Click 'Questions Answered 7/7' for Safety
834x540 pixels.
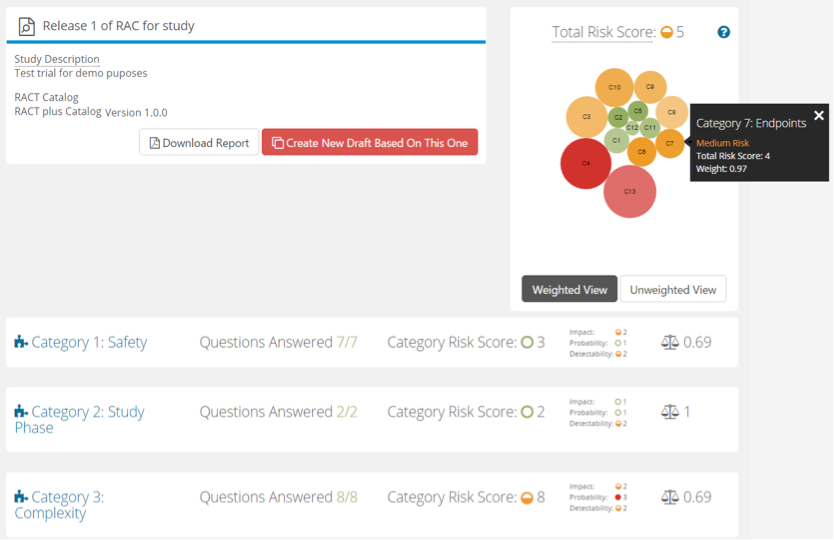pos(278,342)
